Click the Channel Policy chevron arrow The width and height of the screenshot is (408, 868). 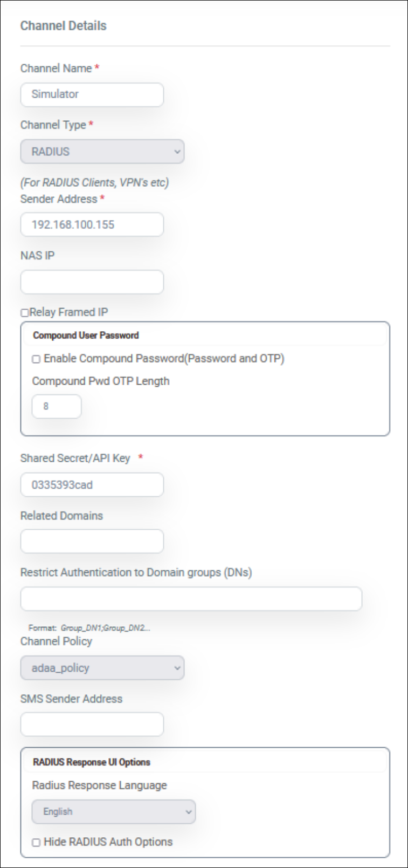coord(177,668)
